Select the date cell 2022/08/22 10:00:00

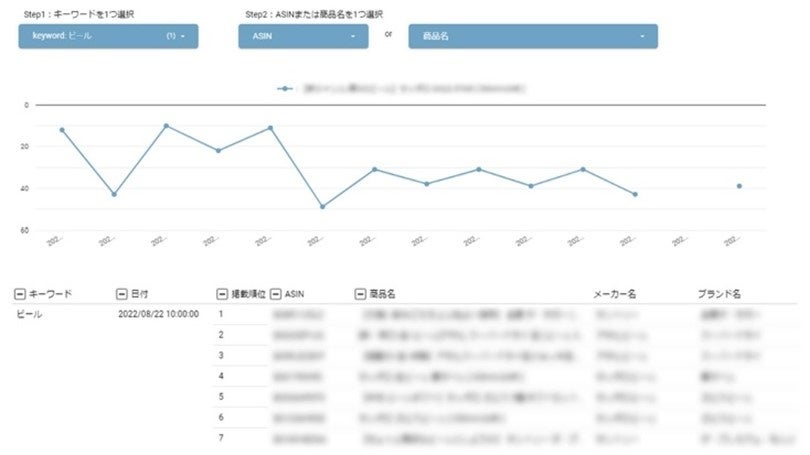pyautogui.click(x=158, y=314)
